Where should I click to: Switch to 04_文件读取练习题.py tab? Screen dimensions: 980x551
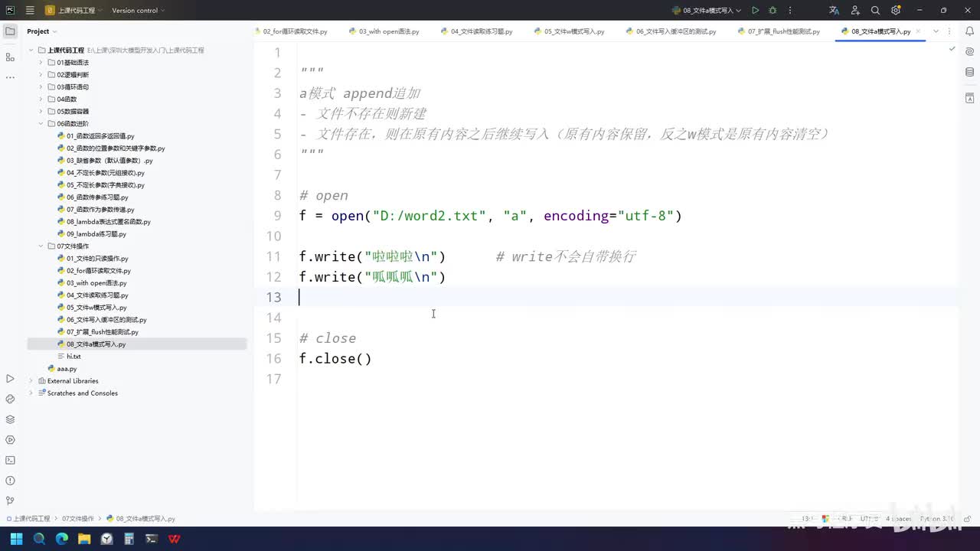pyautogui.click(x=475, y=31)
